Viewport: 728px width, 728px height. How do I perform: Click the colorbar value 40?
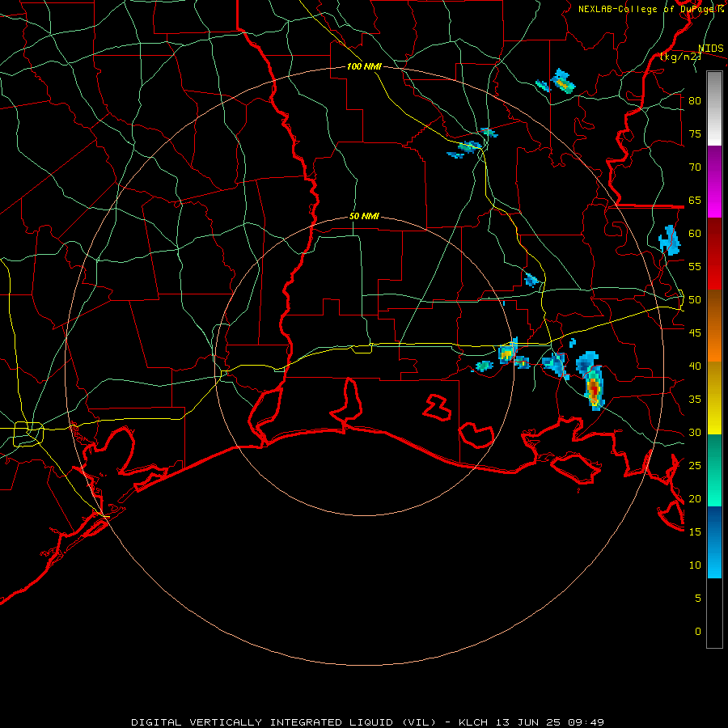[695, 366]
